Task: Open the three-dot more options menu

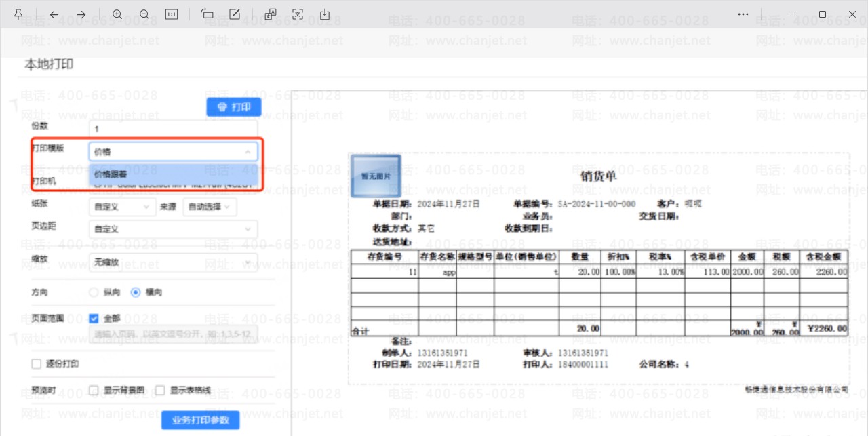Action: point(743,14)
